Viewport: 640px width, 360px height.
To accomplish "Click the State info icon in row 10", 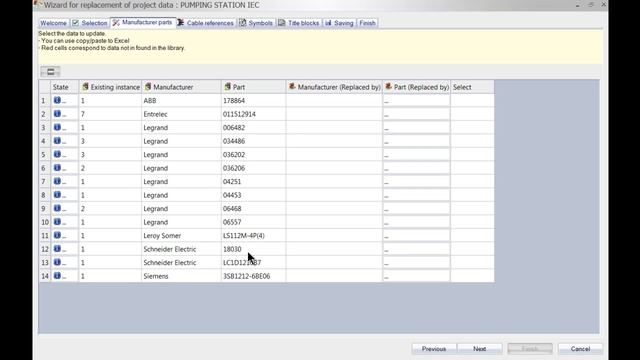I will (x=57, y=221).
